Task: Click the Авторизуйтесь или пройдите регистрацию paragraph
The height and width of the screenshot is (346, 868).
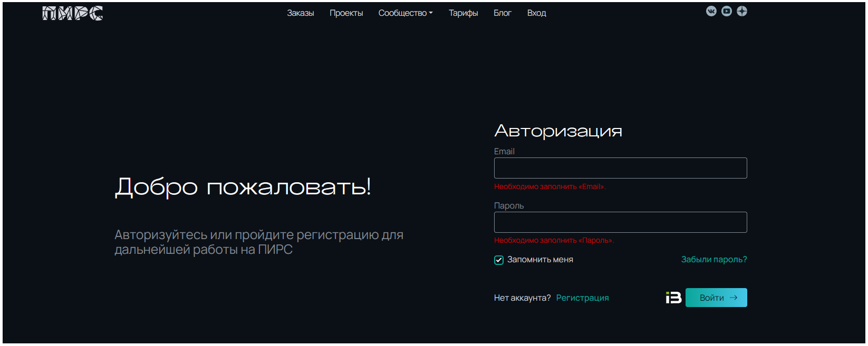Action: coord(259,242)
